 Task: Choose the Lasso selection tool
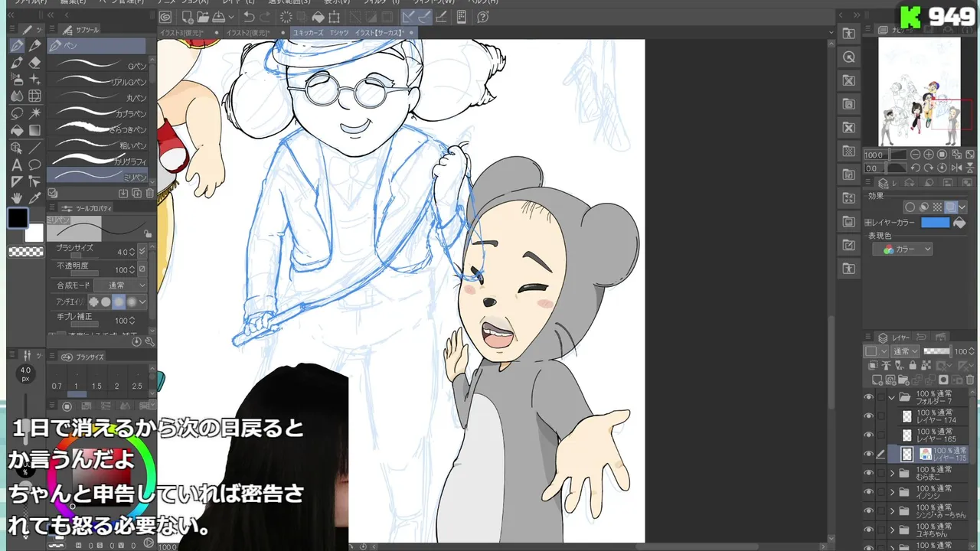coord(17,113)
